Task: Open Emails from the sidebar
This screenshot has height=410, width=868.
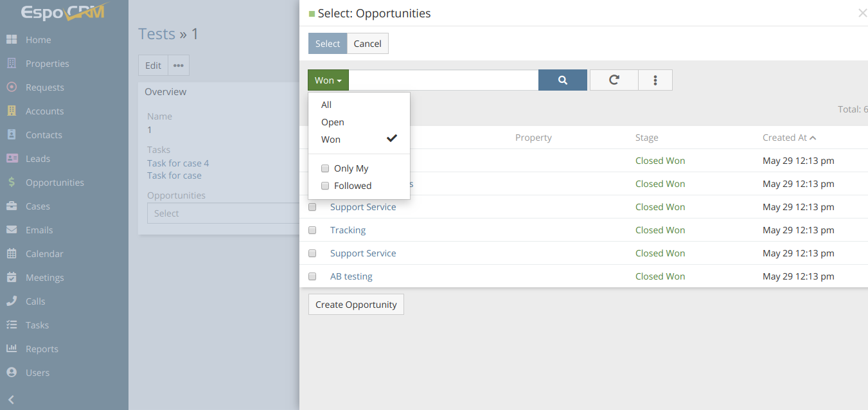Action: 39,230
